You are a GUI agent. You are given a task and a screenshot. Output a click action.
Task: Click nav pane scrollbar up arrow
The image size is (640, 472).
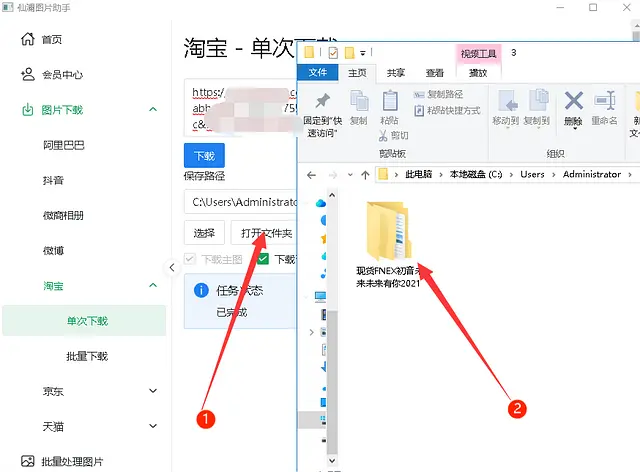point(332,195)
